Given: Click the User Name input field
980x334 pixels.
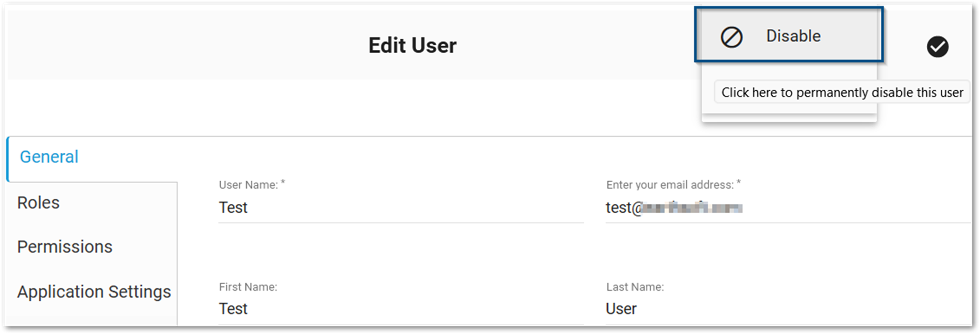Looking at the screenshot, I should coord(399,208).
